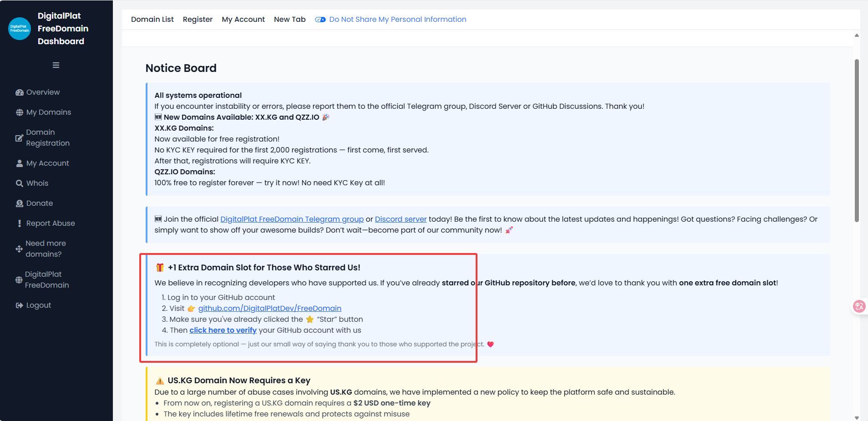Image resolution: width=868 pixels, height=421 pixels.
Task: Open Overview via dashboard gauge icon
Action: 20,92
